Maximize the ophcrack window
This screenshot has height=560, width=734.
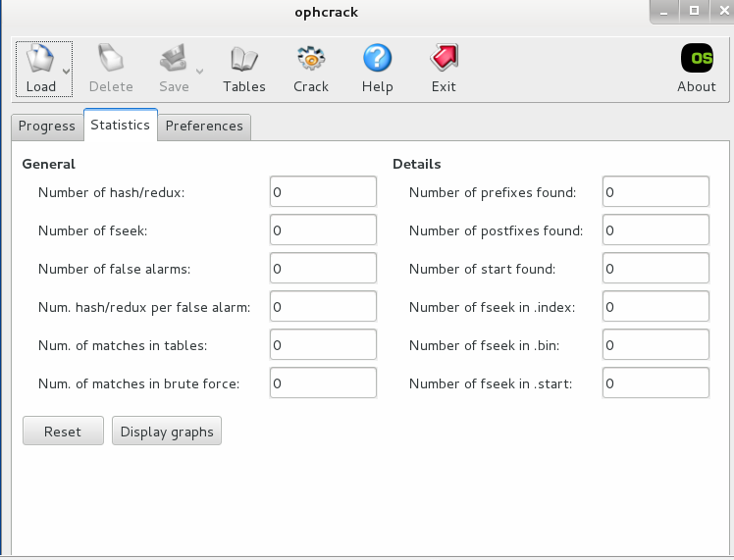(x=694, y=11)
